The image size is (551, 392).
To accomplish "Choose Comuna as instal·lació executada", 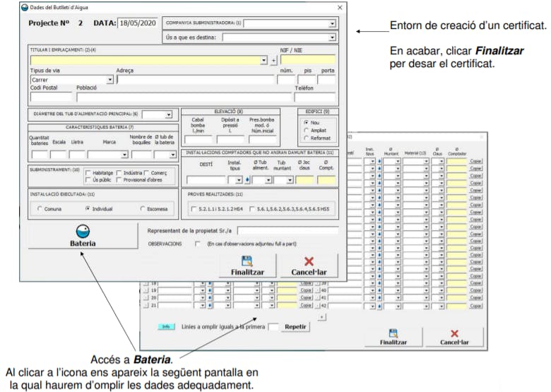I will [40, 208].
